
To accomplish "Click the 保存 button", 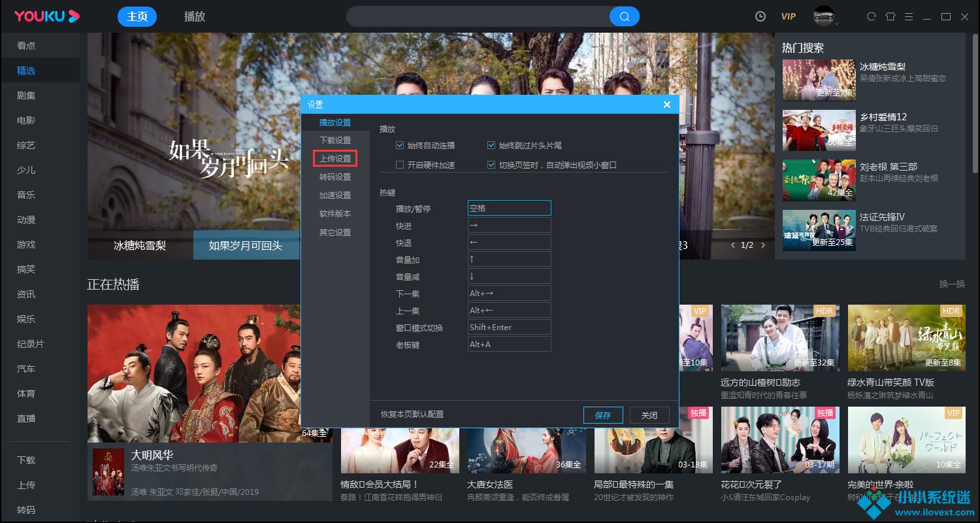I will (602, 415).
